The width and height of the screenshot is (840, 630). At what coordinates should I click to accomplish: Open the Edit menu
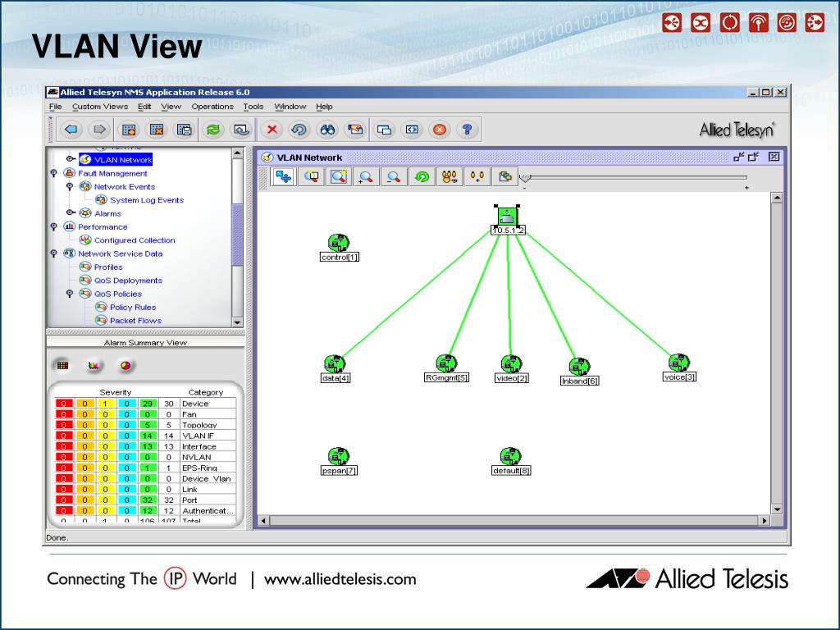coord(144,107)
